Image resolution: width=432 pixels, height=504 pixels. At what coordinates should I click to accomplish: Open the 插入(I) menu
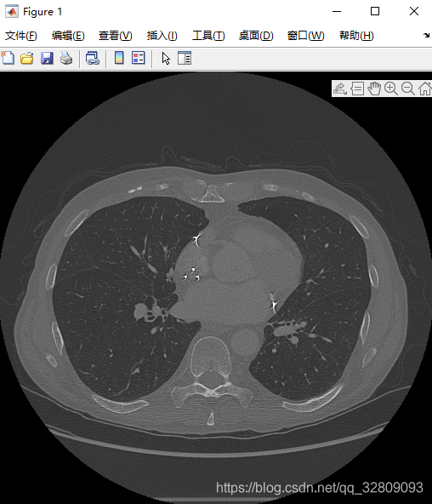coord(162,36)
